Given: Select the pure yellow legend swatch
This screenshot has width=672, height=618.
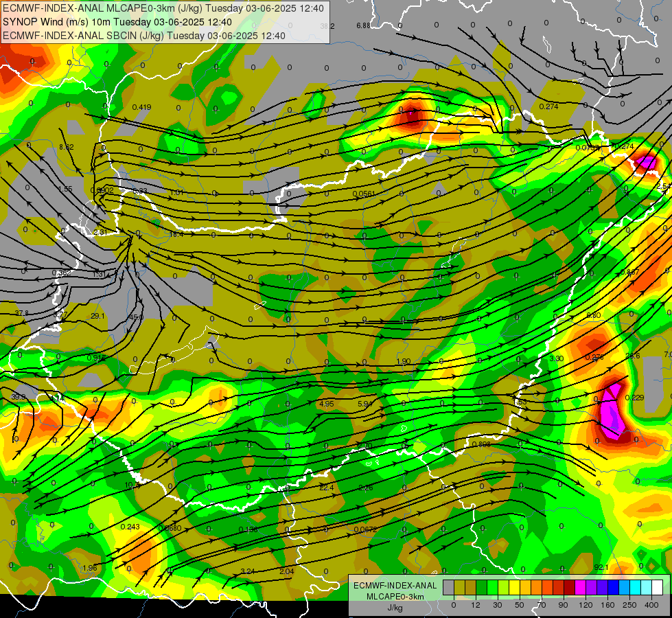Looking at the screenshot, I should coord(515,588).
